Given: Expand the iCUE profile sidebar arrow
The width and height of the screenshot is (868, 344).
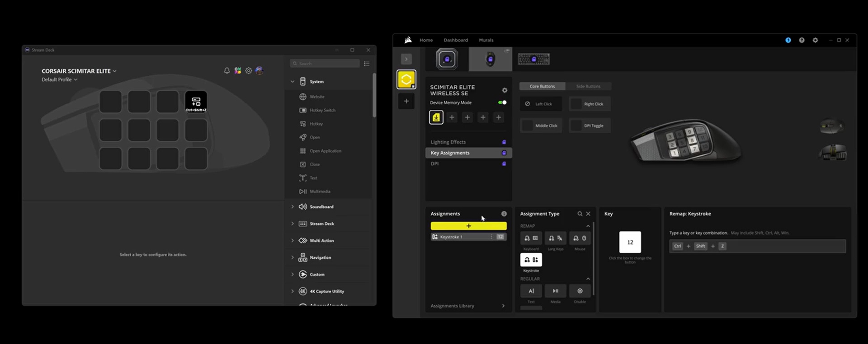Looking at the screenshot, I should (406, 59).
